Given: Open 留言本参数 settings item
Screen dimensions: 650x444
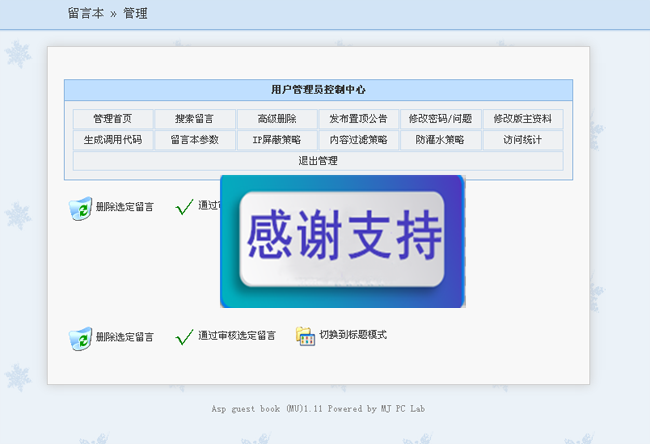Looking at the screenshot, I should 194,140.
